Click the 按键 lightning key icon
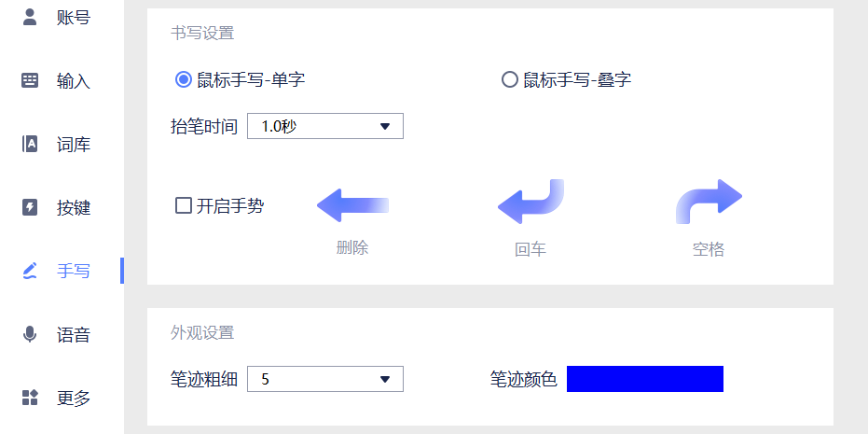This screenshot has height=434, width=868. (30, 207)
